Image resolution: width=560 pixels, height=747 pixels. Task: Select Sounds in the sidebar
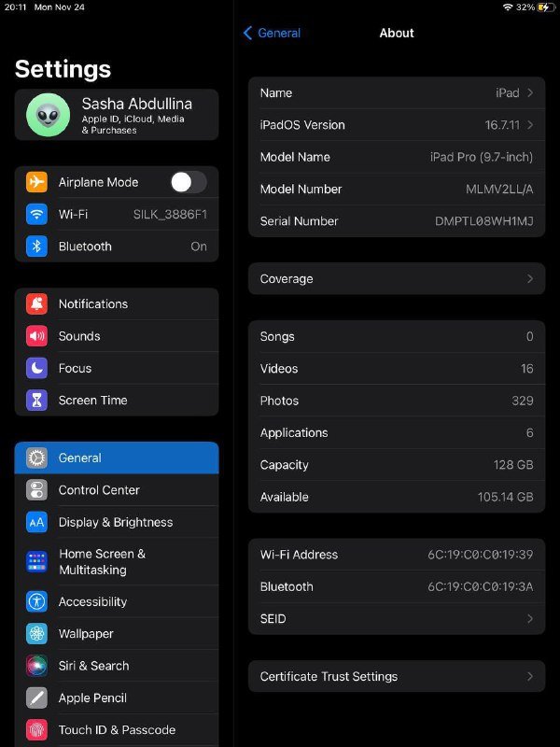tap(117, 336)
